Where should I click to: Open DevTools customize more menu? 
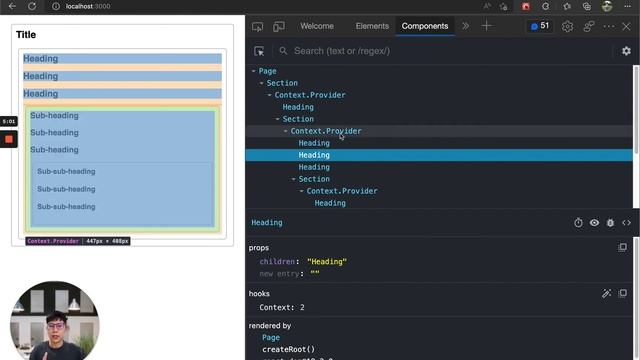(609, 27)
